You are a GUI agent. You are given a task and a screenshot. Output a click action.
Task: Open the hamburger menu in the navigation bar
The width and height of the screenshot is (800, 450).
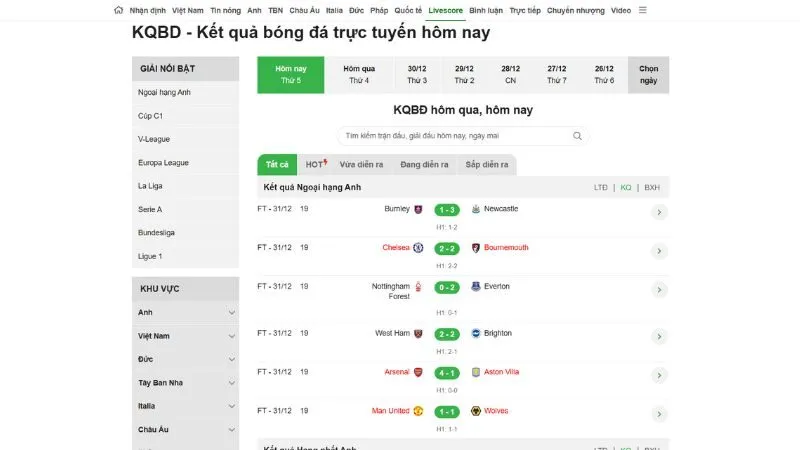[642, 10]
